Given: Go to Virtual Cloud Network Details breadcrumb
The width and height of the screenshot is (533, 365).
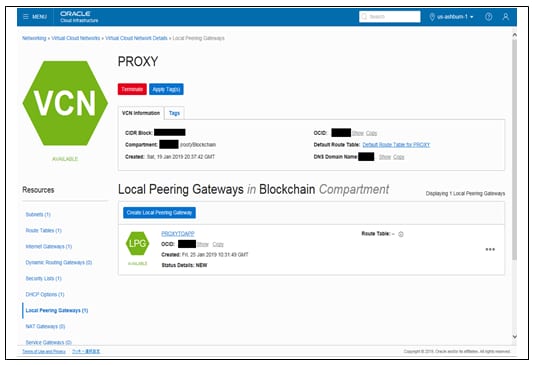Looking at the screenshot, I should point(136,38).
